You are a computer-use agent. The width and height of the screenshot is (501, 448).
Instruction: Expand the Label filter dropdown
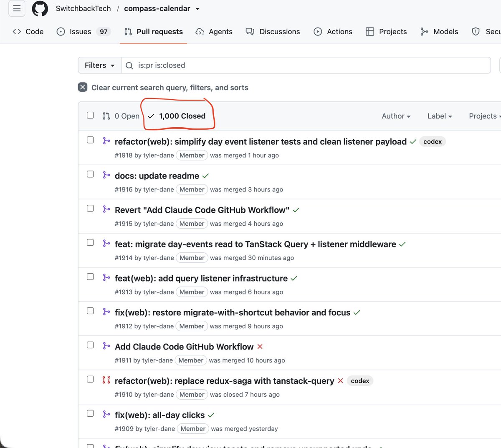[x=440, y=116]
